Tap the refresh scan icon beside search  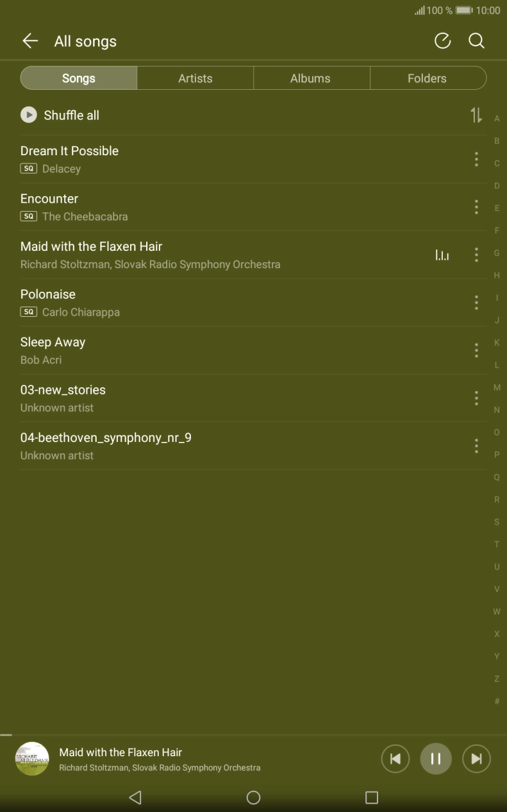tap(442, 41)
